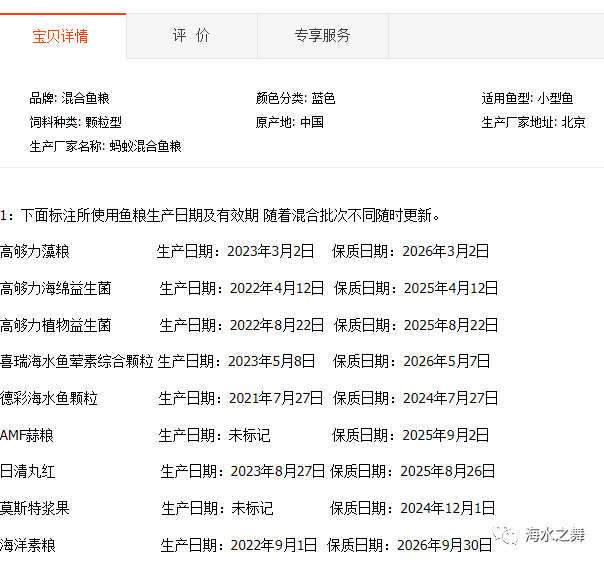The width and height of the screenshot is (604, 562).
Task: Click the expiry date 2026年3月2日
Action: [446, 252]
